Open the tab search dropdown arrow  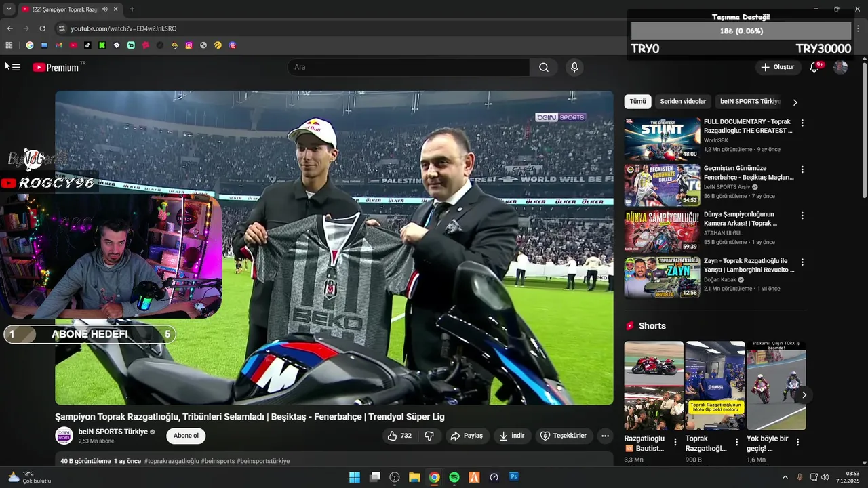pos(9,9)
